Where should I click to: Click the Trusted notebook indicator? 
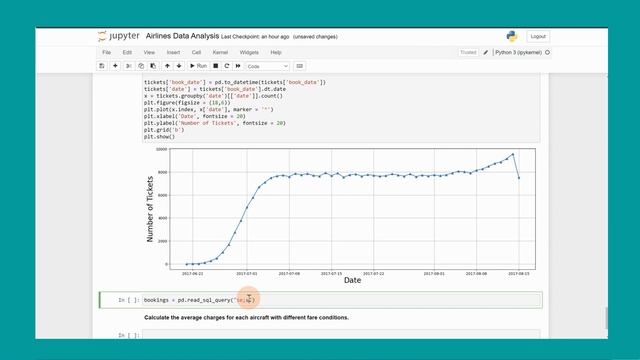pyautogui.click(x=468, y=52)
